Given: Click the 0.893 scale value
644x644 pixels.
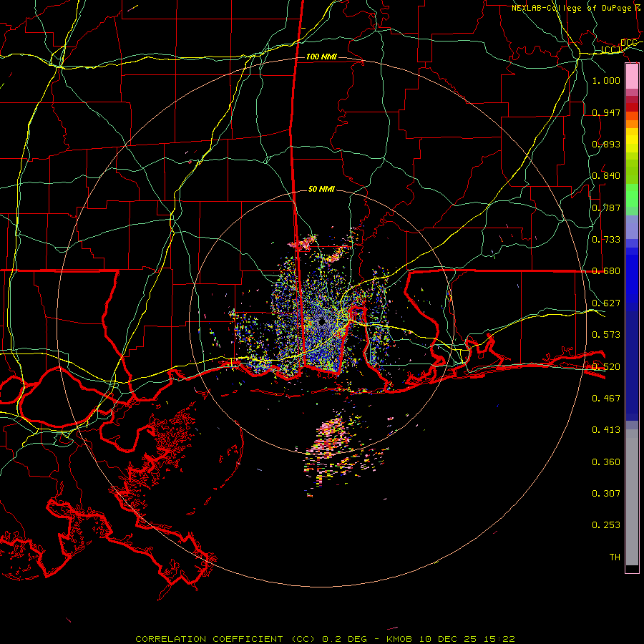Looking at the screenshot, I should pyautogui.click(x=606, y=144).
